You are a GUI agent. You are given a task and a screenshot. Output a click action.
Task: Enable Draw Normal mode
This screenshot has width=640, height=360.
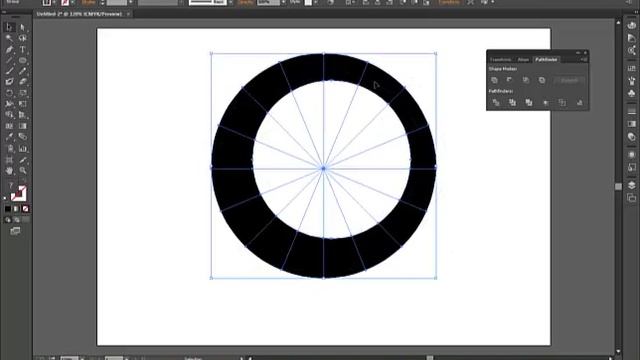pos(8,220)
